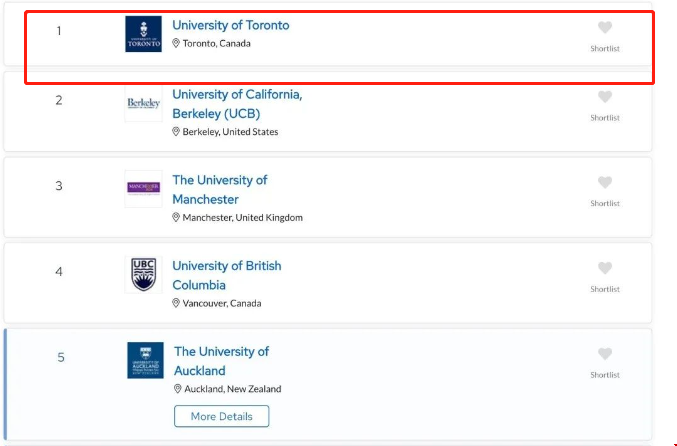Click heart icon for University of British Columbia
677x446 pixels.
click(x=604, y=268)
